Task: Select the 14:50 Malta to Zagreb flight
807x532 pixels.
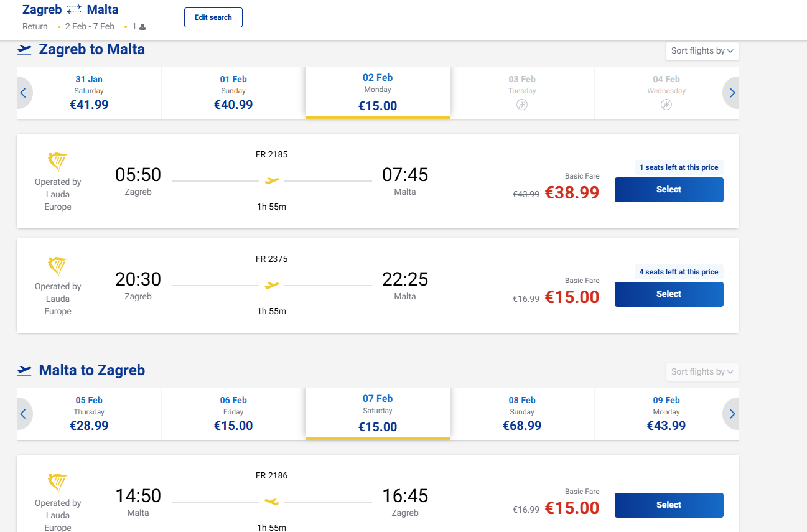Action: pyautogui.click(x=669, y=505)
